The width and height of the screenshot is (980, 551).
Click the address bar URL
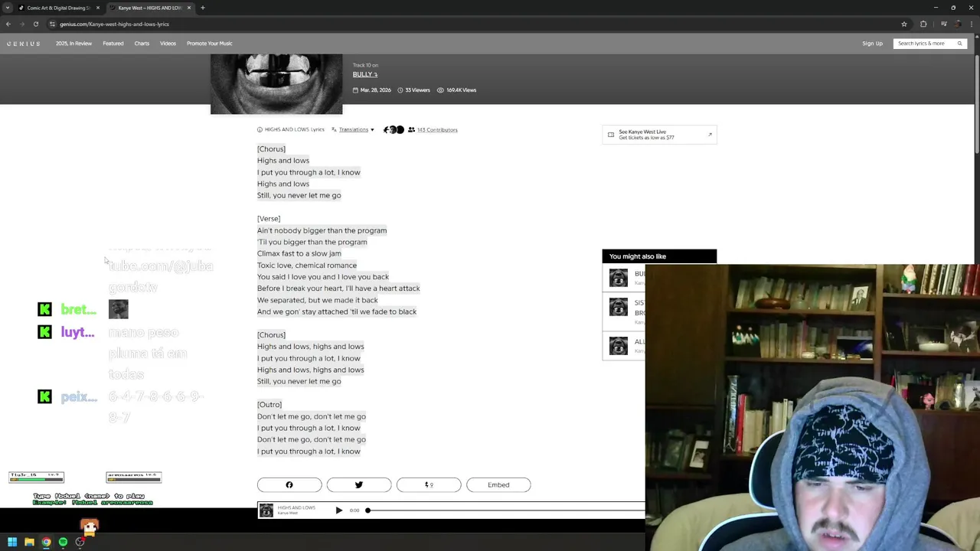coord(114,24)
